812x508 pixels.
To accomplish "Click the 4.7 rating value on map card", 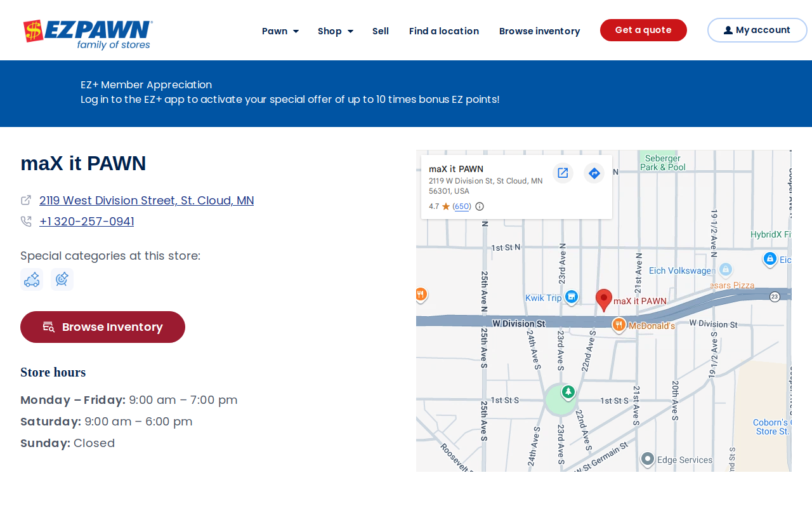I will click(x=434, y=206).
